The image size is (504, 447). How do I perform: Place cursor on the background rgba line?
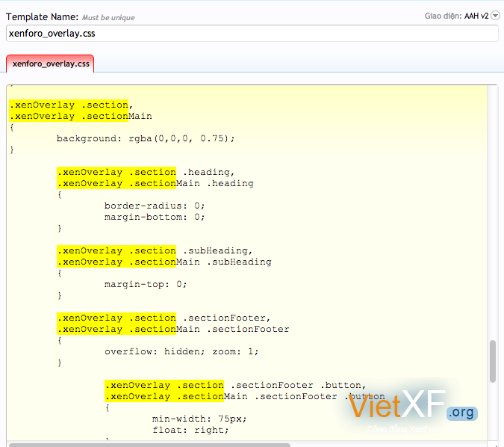[x=146, y=138]
